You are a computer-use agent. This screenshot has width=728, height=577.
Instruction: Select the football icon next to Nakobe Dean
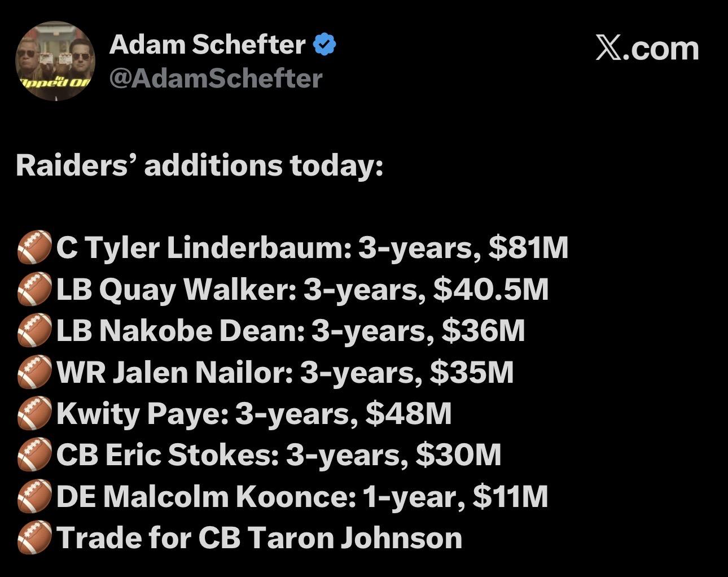tap(34, 331)
